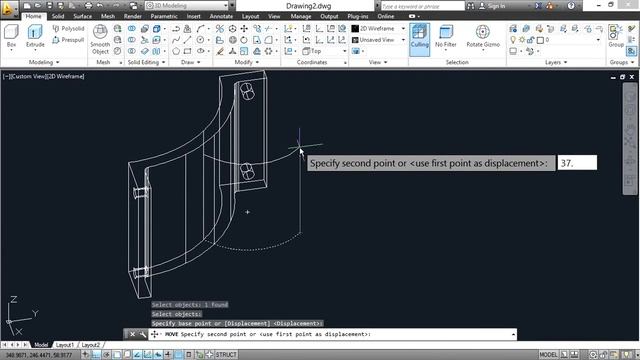Expand the Modify panel
Viewport: 640px width, 360px height.
pos(247,62)
